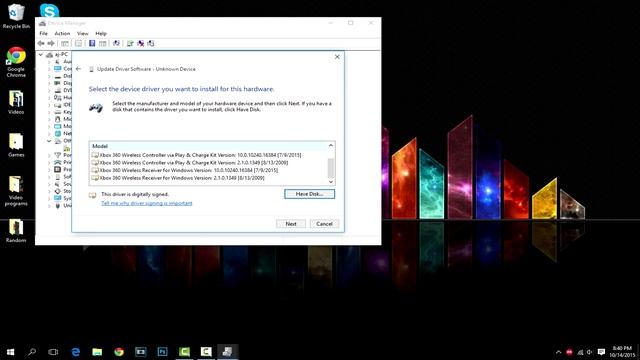Viewport: 640px width, 360px height.
Task: Click the model list scrollbar down arrow
Action: click(331, 182)
